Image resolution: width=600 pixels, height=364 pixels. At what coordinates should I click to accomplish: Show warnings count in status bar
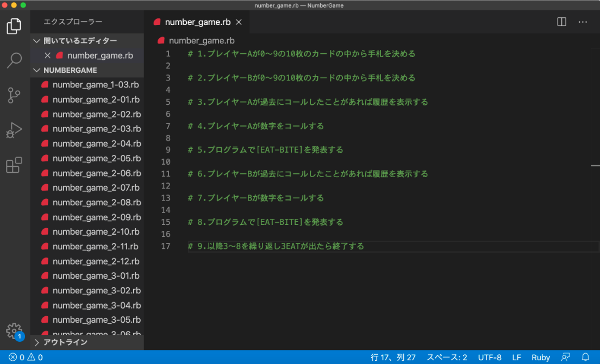coord(35,357)
